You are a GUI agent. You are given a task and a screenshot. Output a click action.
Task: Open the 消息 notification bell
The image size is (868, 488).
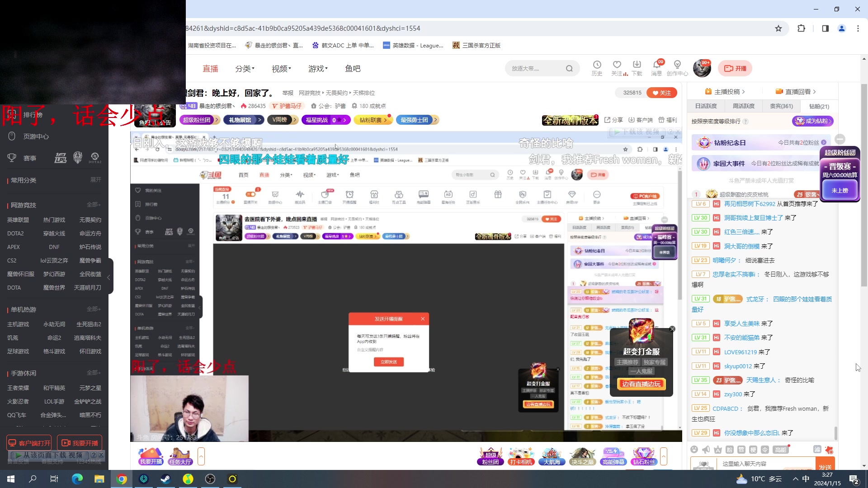coord(656,68)
